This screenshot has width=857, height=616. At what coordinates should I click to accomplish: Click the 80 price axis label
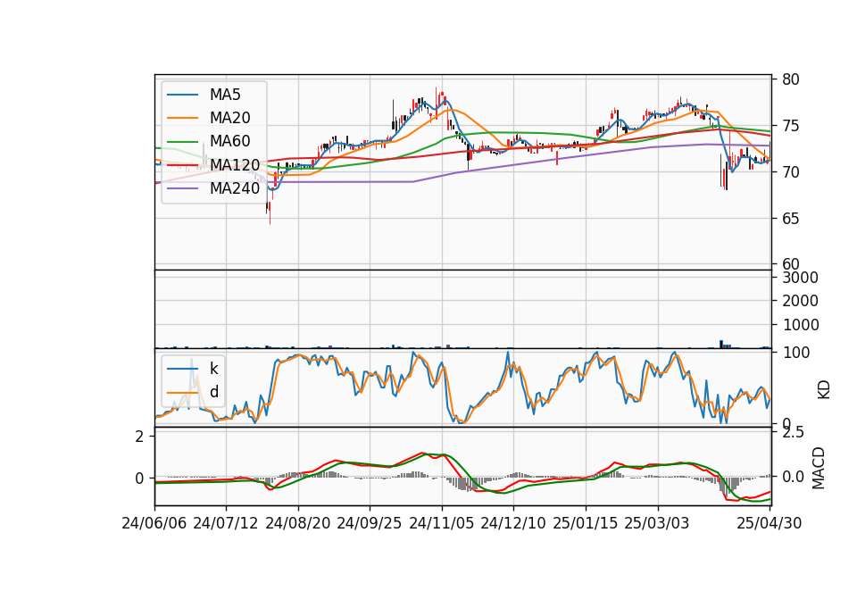[791, 79]
